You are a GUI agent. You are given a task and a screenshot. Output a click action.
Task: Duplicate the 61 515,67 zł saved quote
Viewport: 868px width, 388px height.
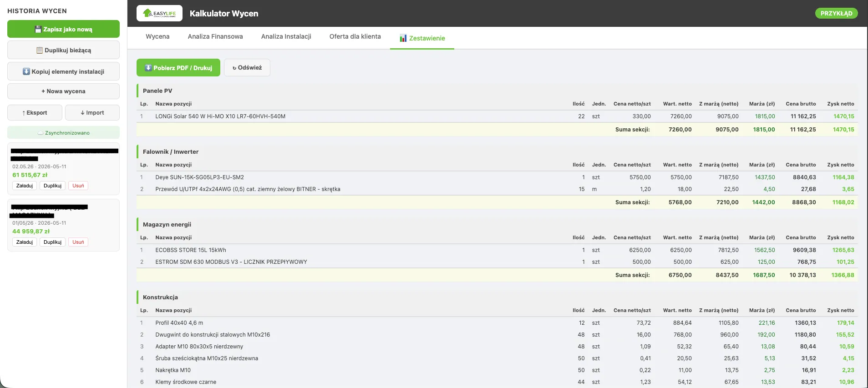(x=53, y=186)
